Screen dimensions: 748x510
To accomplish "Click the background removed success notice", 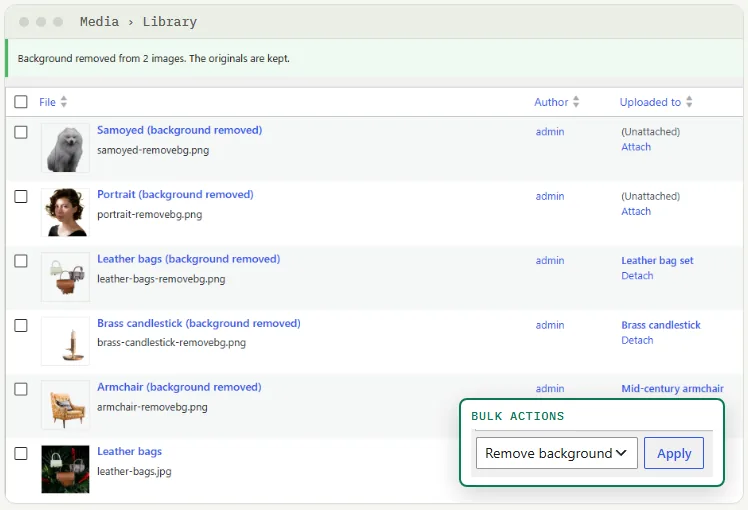I will [374, 58].
